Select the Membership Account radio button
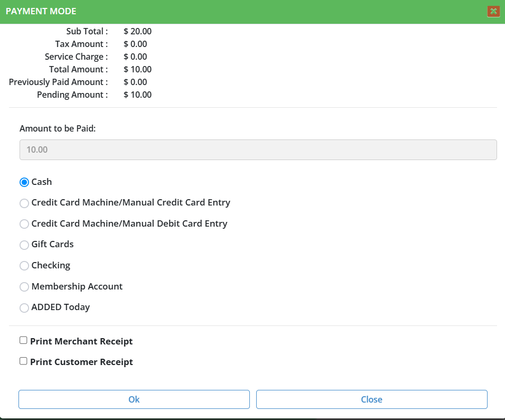Viewport: 505px width, 420px height. [x=24, y=287]
